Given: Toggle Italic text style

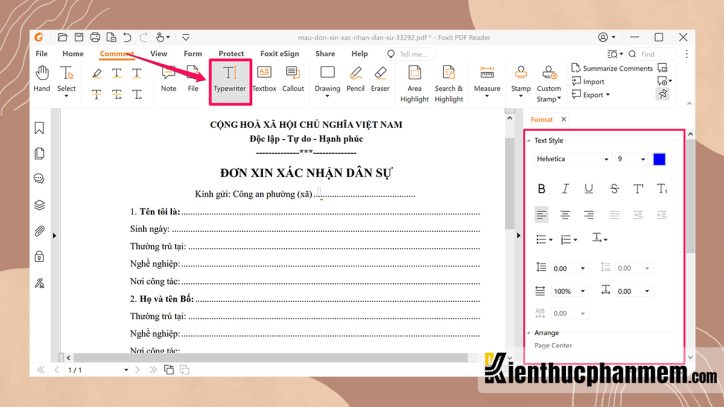Looking at the screenshot, I should pyautogui.click(x=565, y=188).
